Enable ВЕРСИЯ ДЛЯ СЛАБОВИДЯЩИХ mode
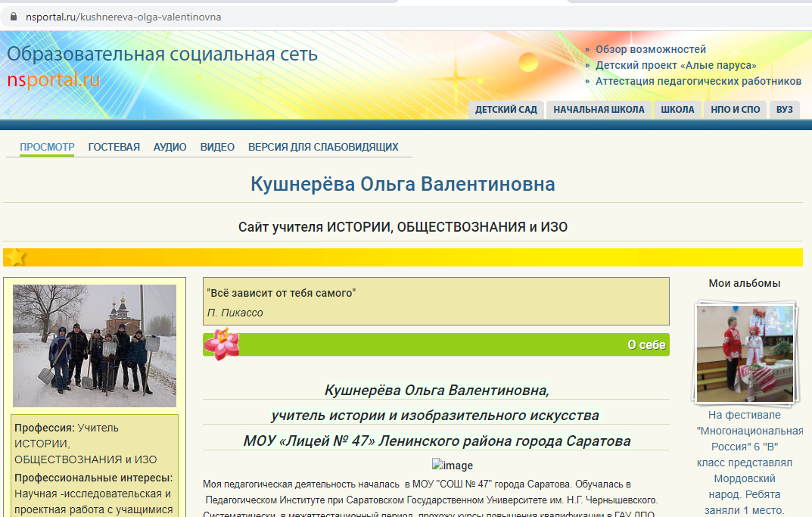This screenshot has width=812, height=517. pos(323,147)
